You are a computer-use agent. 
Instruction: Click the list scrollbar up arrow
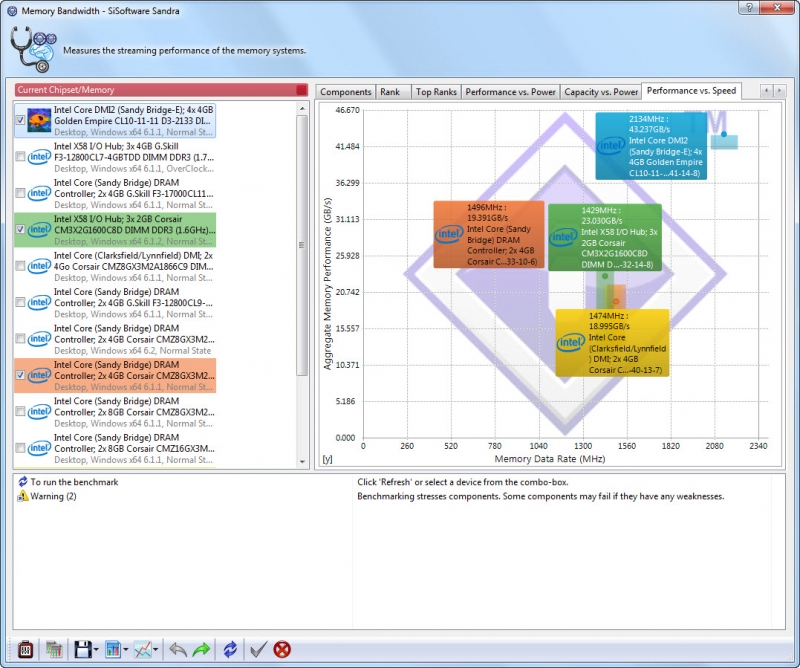point(302,108)
